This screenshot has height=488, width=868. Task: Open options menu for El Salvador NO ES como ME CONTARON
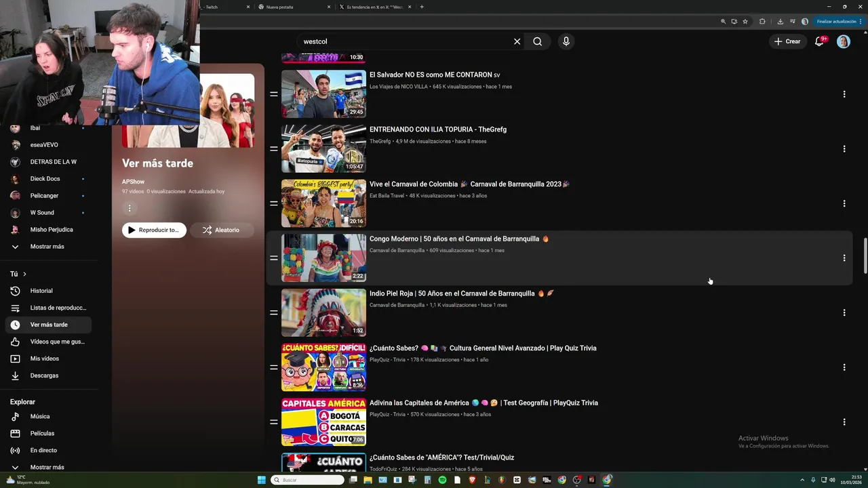point(844,94)
